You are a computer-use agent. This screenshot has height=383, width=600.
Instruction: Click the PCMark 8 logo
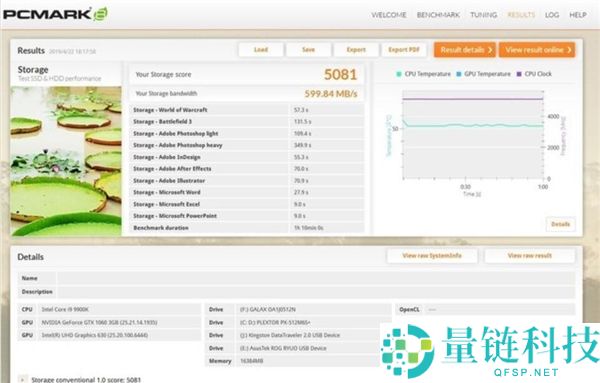click(55, 14)
